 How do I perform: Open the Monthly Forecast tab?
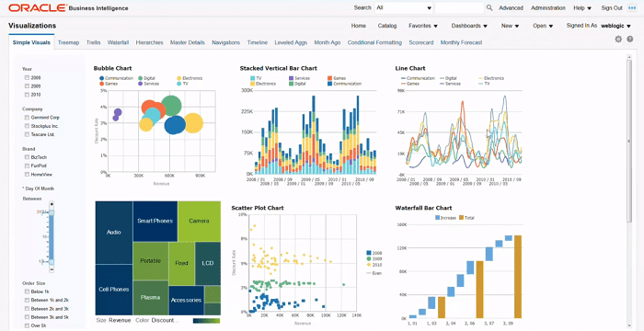(x=461, y=42)
